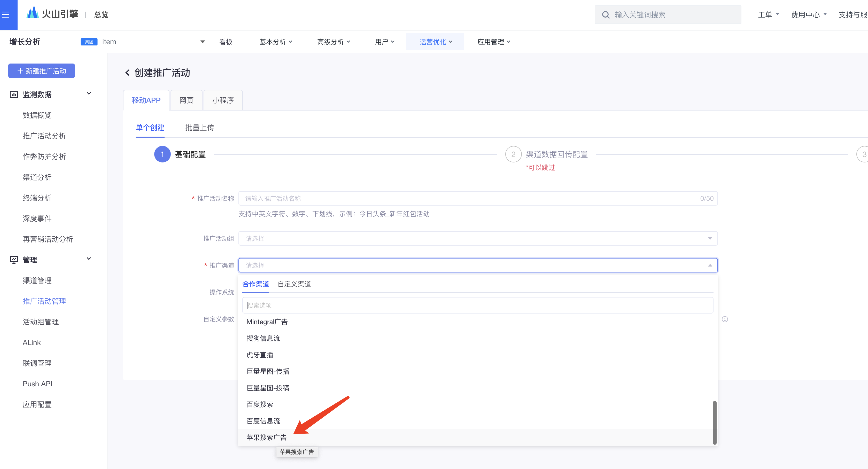Focus the 搜索选项 channel search box
This screenshot has width=868, height=469.
coord(478,305)
